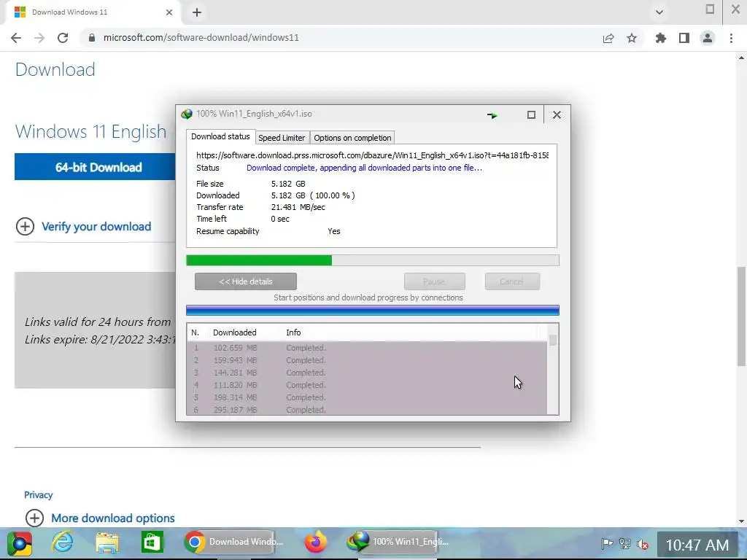Click the connections list scrollbar thumb
Viewport: 747px width, 560px height.
click(553, 340)
